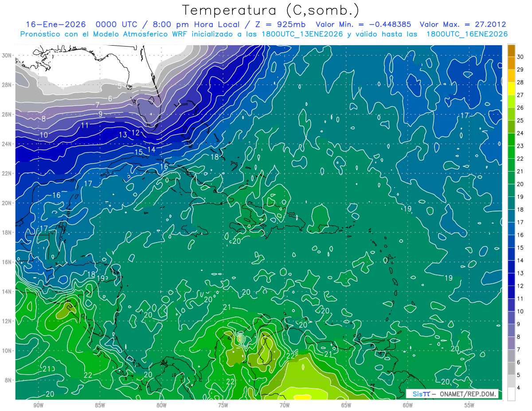Viewport: 532px width, 411px height.
Task: Click the '8N' latitude label
Action: coord(8,380)
